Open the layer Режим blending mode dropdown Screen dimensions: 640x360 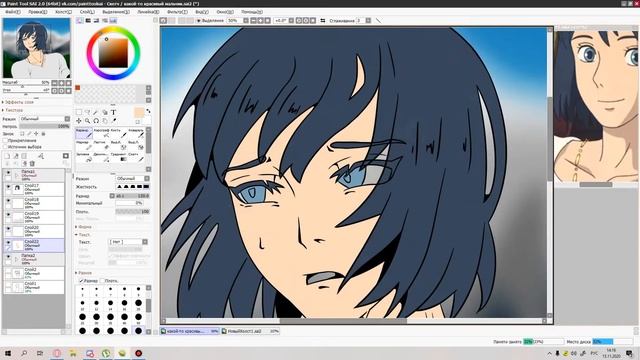tap(44, 119)
